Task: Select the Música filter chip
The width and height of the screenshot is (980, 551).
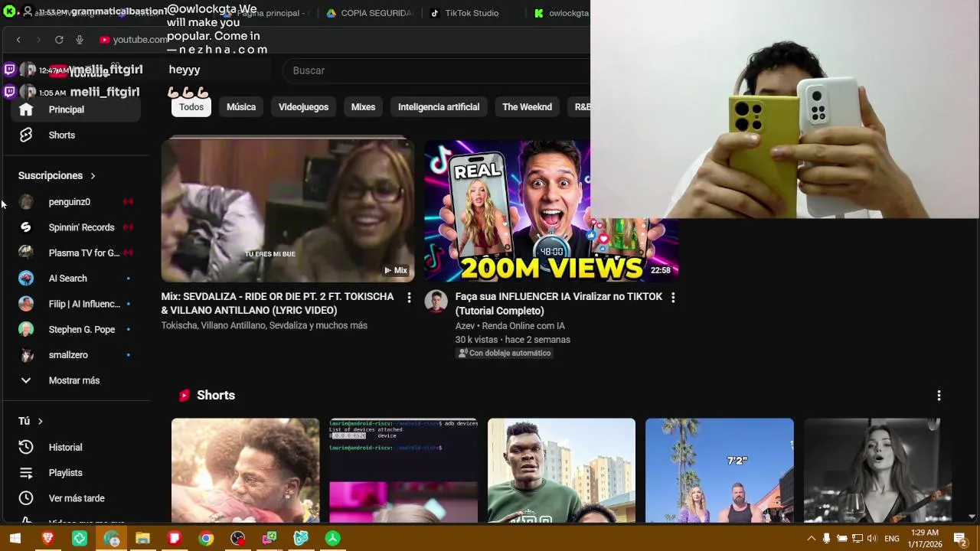Action: coord(241,107)
